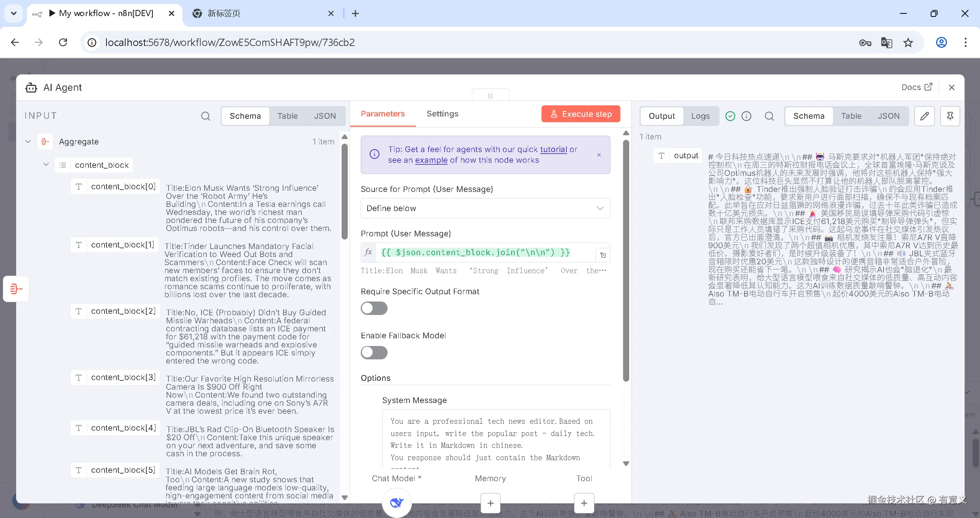This screenshot has width=980, height=518.
Task: Collapse the content_block list
Action: pyautogui.click(x=46, y=165)
